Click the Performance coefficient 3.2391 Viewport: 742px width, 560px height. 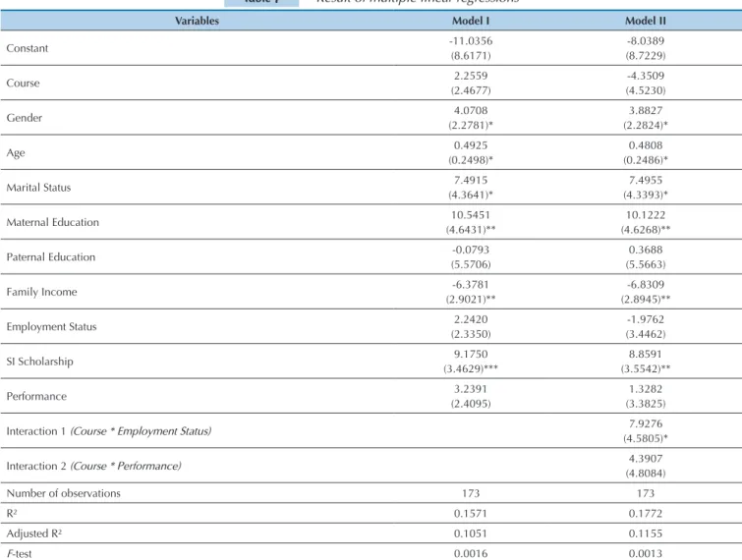coord(471,389)
